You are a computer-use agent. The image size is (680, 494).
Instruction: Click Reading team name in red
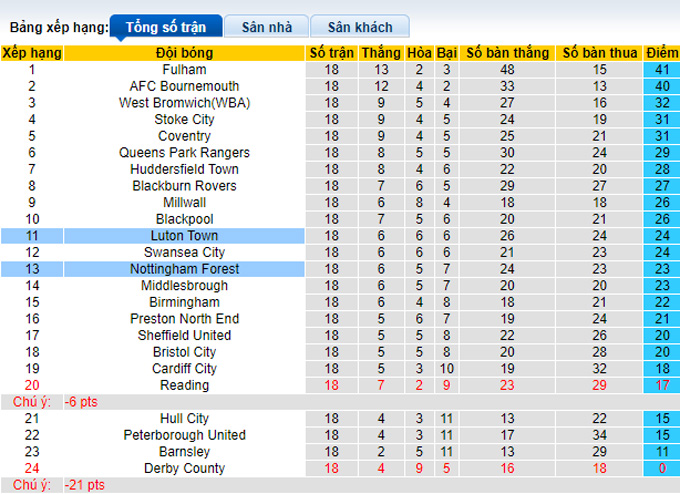click(x=183, y=385)
